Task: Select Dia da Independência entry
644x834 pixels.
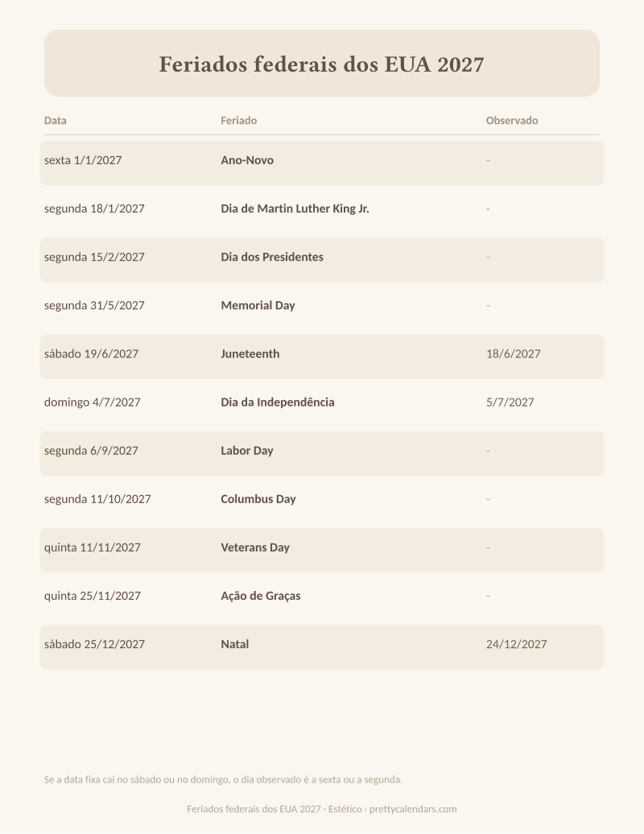Action: [x=278, y=403]
